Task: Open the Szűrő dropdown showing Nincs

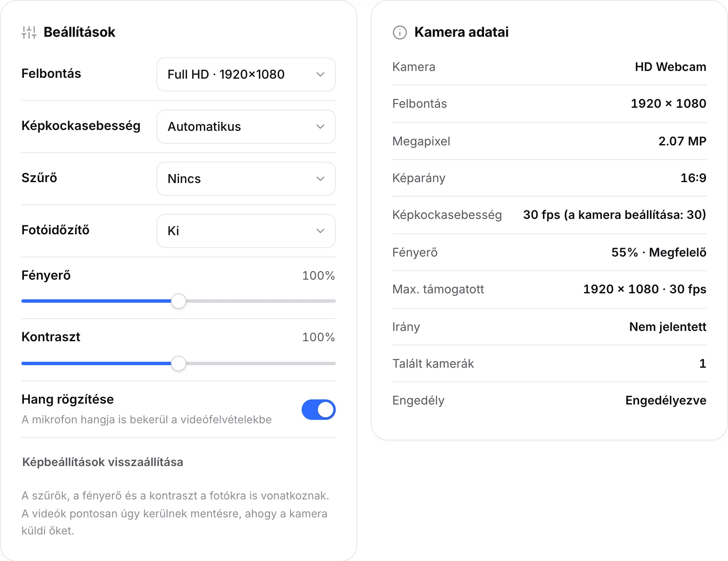Action: coord(246,179)
